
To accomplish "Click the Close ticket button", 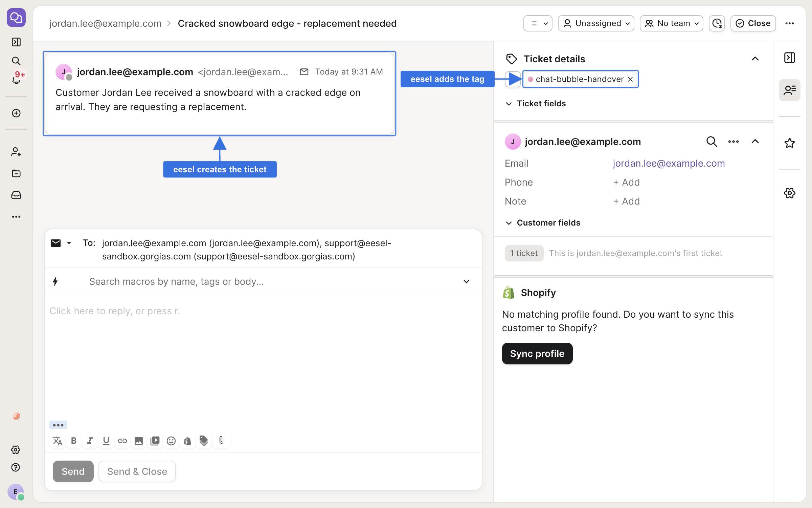I will pyautogui.click(x=753, y=23).
